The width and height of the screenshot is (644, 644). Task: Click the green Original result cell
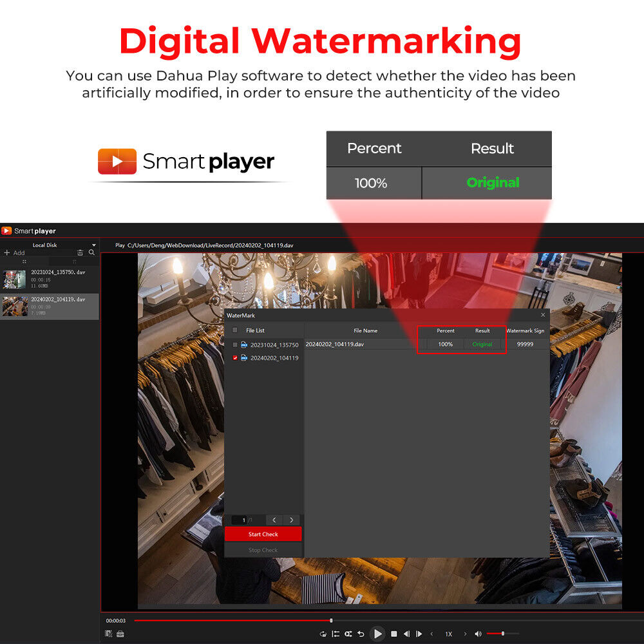pyautogui.click(x=482, y=344)
